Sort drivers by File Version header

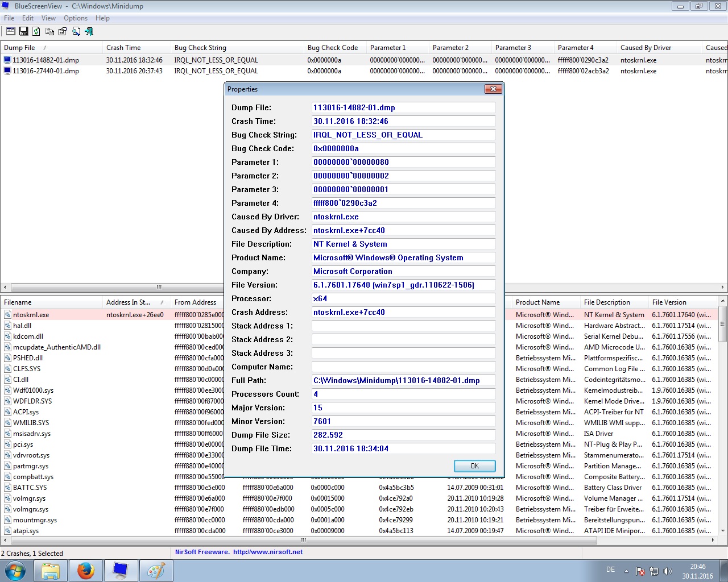(683, 302)
